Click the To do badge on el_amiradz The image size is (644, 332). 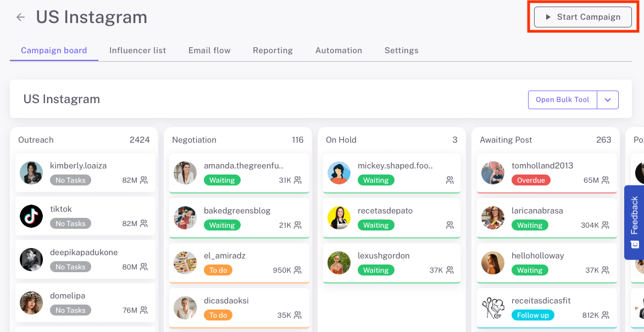[218, 270]
